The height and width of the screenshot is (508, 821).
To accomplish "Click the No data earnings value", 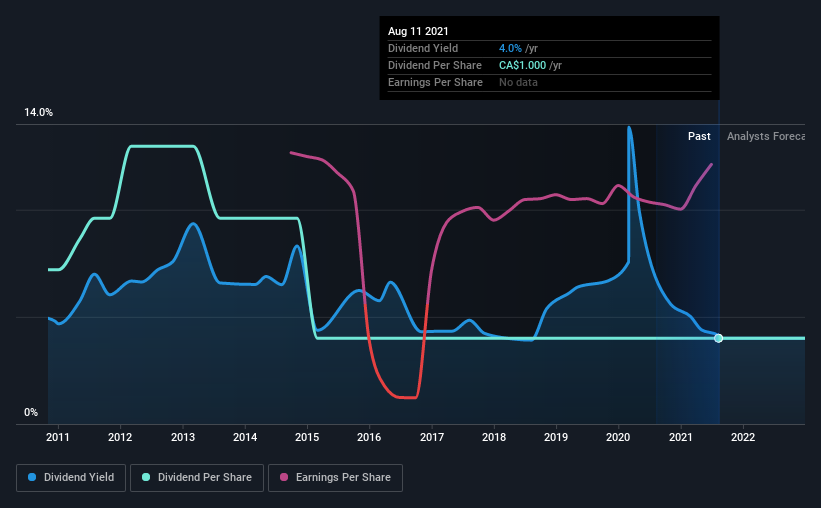I will (518, 82).
